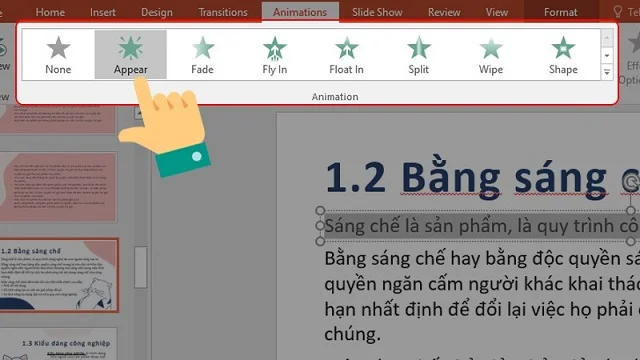
Task: Apply the Split animation
Action: click(x=419, y=54)
